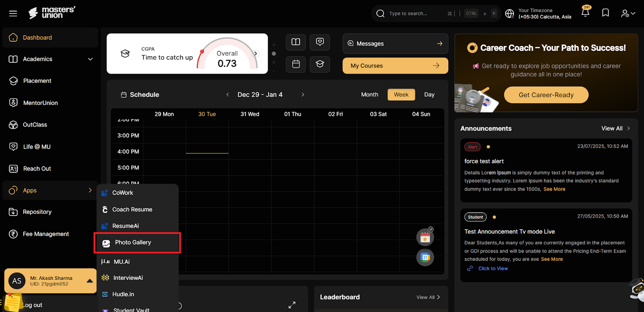Click the calendar icon quick-access button
This screenshot has width=644, height=312.
pos(296,64)
